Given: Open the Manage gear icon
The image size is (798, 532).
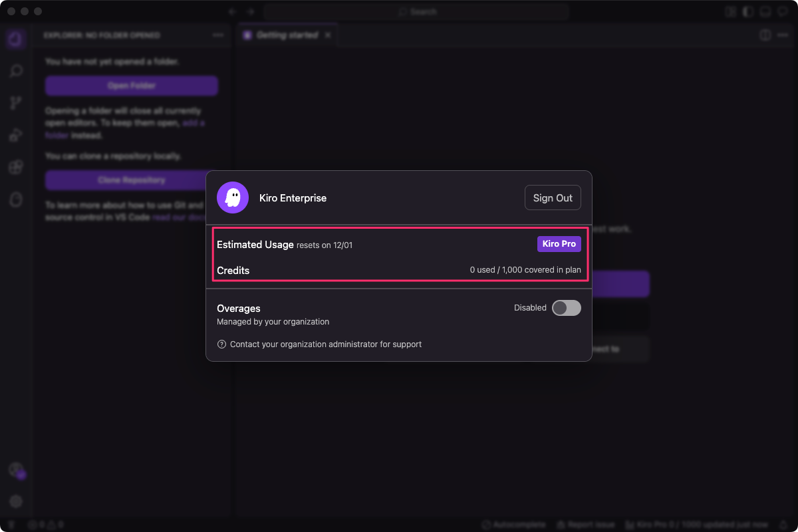Looking at the screenshot, I should (x=16, y=501).
